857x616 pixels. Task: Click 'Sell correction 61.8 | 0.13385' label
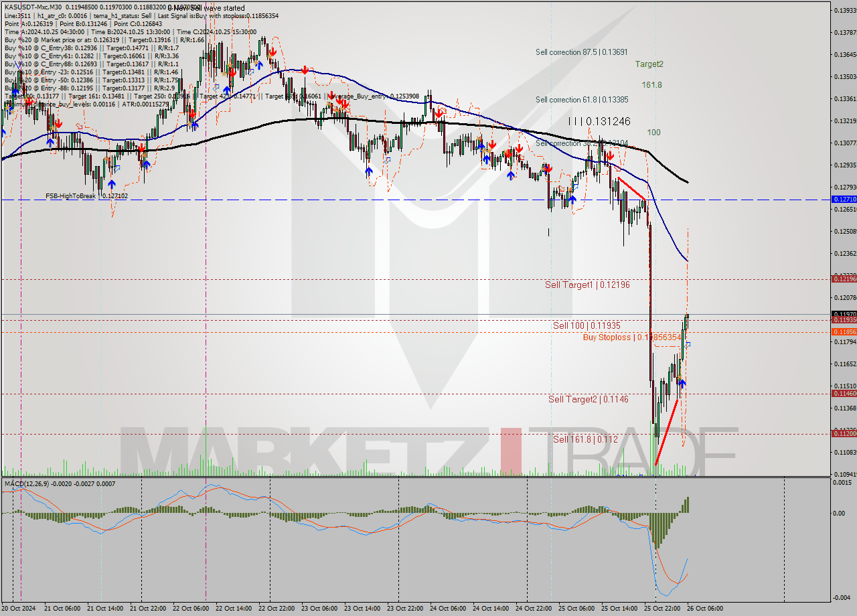click(x=581, y=100)
